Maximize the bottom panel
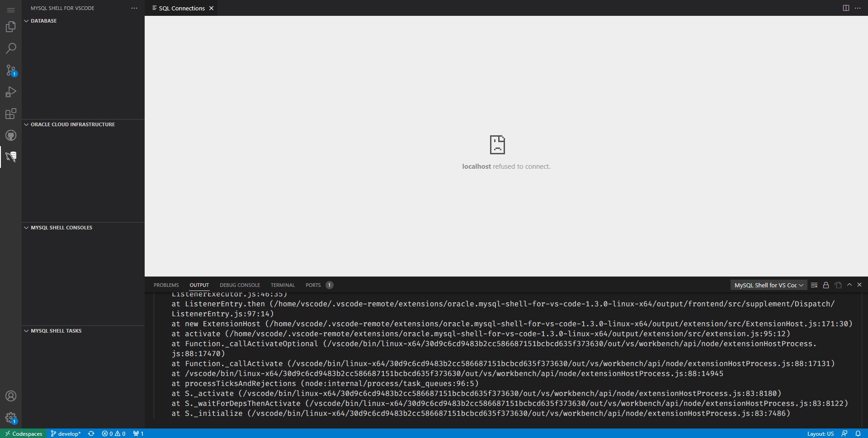 click(849, 285)
